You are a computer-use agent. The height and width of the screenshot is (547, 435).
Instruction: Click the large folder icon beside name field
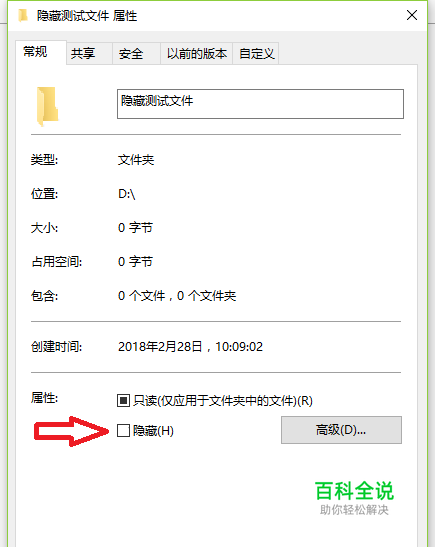(x=47, y=106)
